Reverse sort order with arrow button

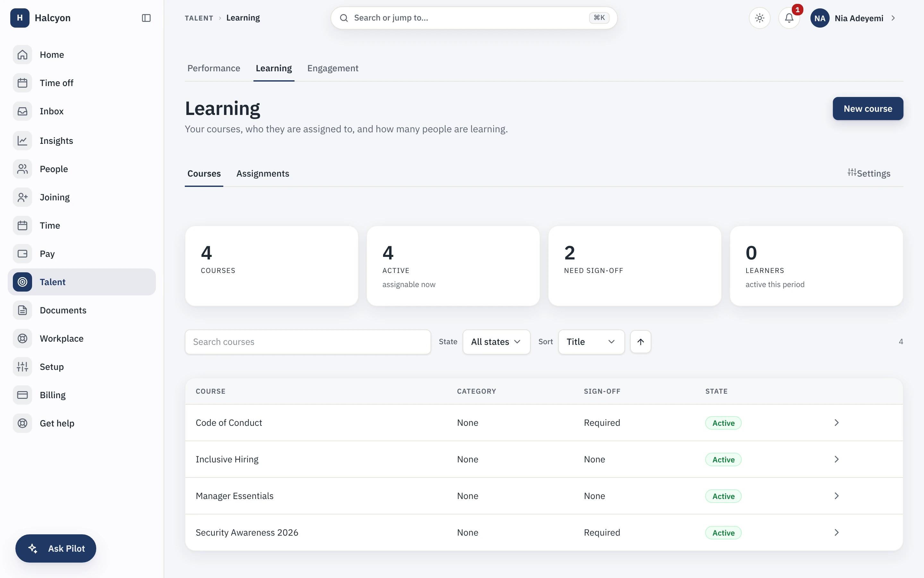[640, 342]
